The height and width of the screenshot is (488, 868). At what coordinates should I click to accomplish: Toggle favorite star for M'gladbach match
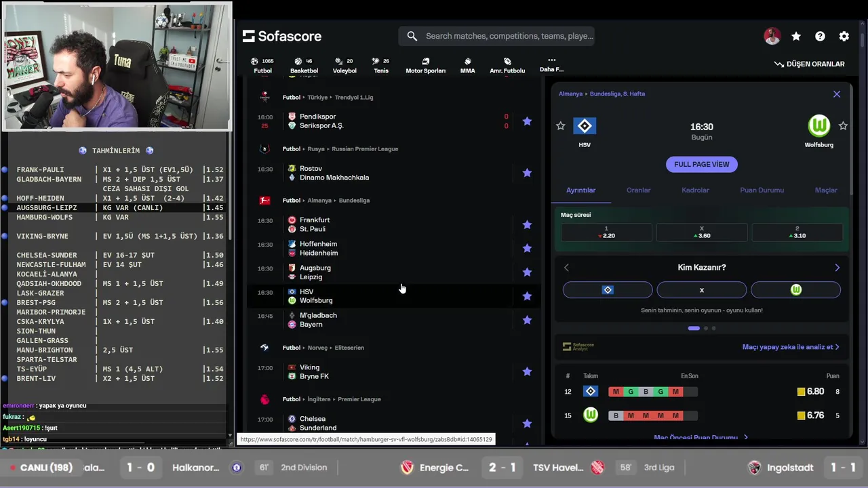(527, 320)
